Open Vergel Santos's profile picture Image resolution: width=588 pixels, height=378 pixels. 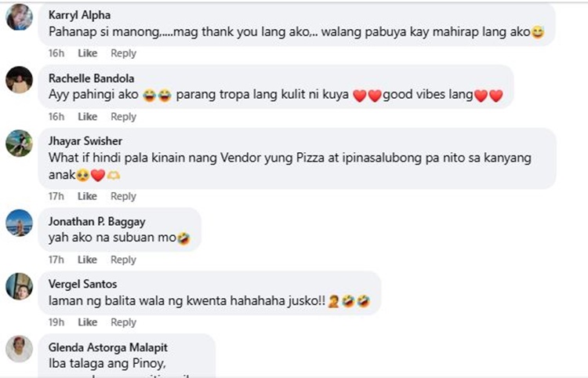[19, 286]
